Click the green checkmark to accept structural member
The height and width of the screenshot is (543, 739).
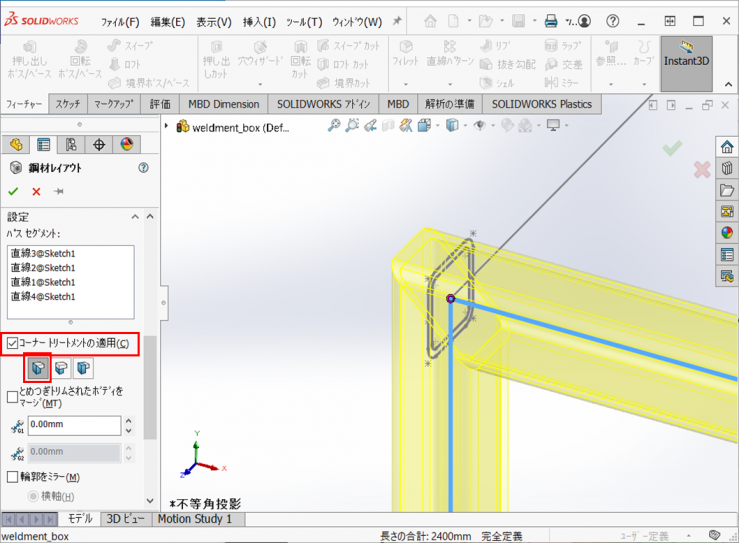pos(13,191)
